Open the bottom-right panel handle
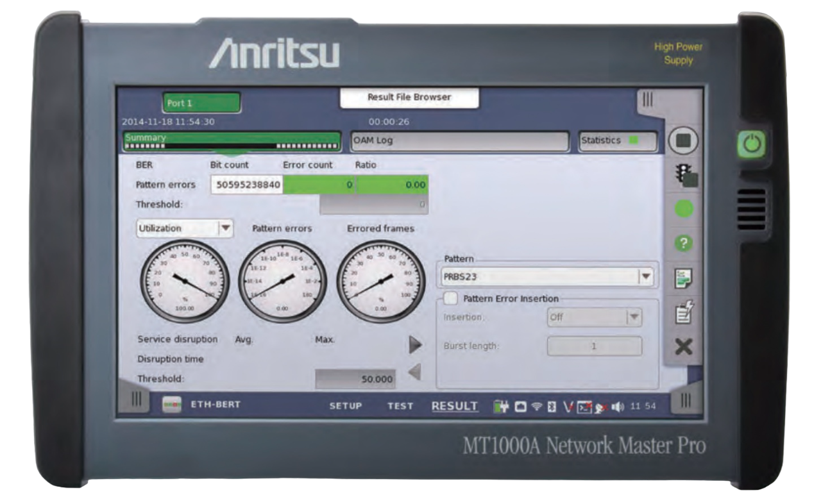 click(x=685, y=401)
